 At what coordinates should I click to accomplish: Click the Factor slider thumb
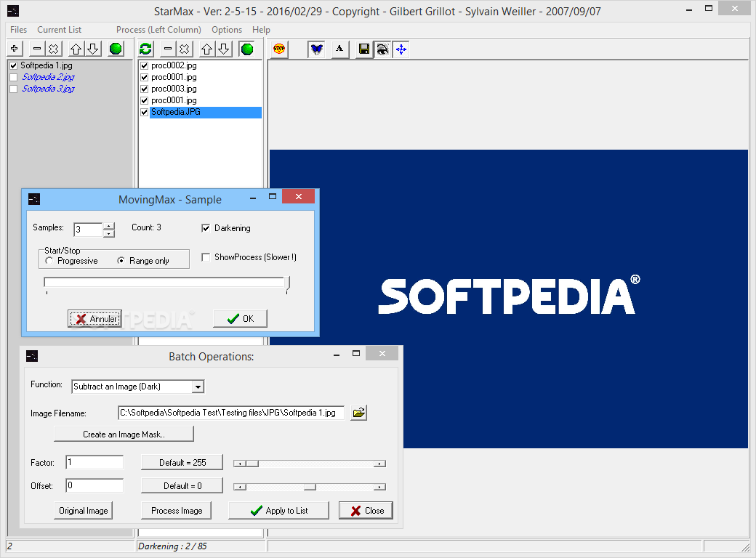point(252,464)
